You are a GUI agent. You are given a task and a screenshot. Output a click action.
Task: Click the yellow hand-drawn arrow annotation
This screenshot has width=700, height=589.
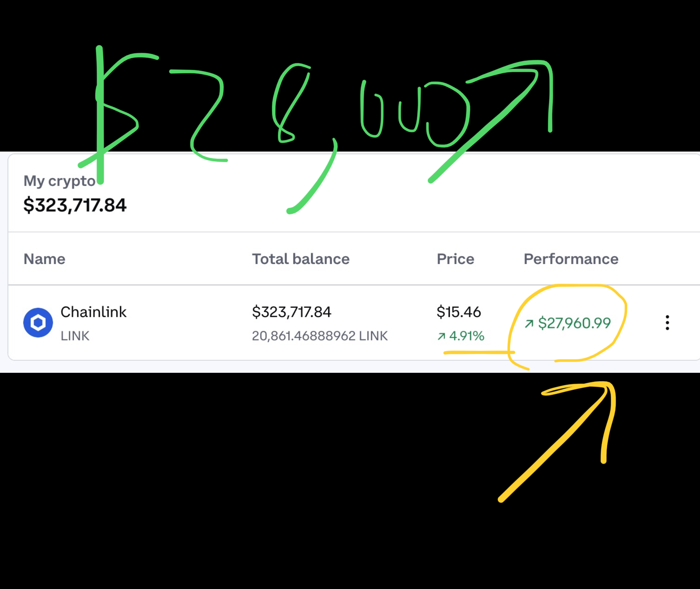(x=557, y=441)
